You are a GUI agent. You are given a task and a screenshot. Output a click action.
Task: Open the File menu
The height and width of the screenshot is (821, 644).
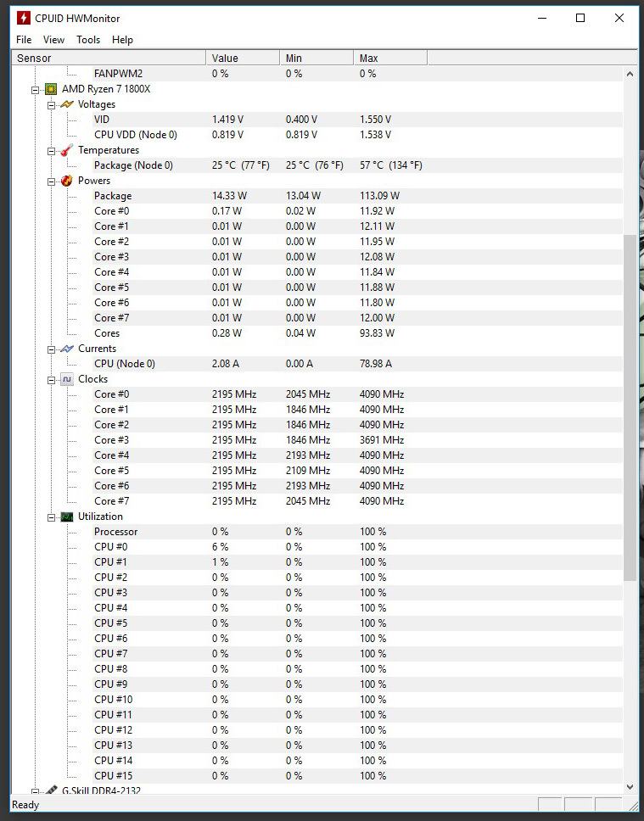coord(24,40)
